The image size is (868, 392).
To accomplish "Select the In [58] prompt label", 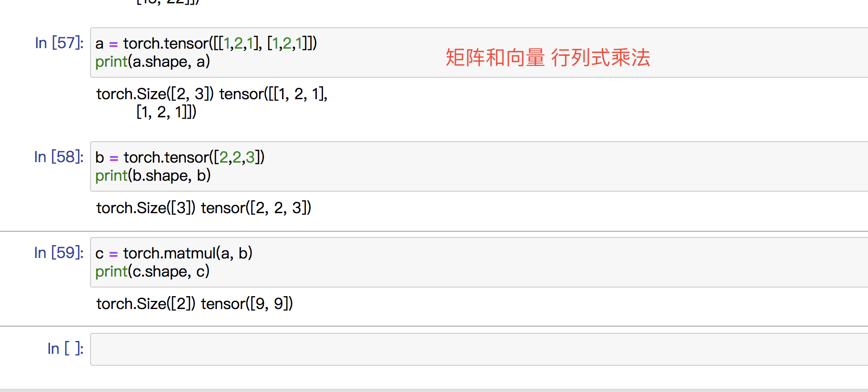I will (x=59, y=157).
